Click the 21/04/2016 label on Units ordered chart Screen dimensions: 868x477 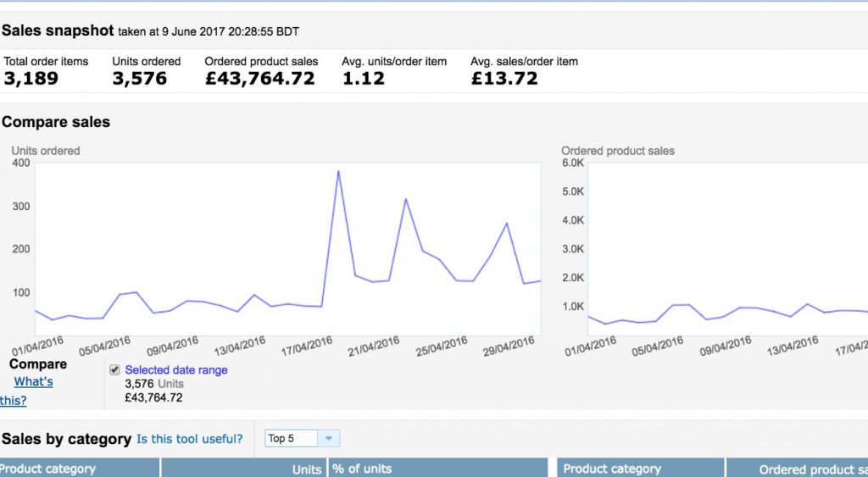[374, 347]
